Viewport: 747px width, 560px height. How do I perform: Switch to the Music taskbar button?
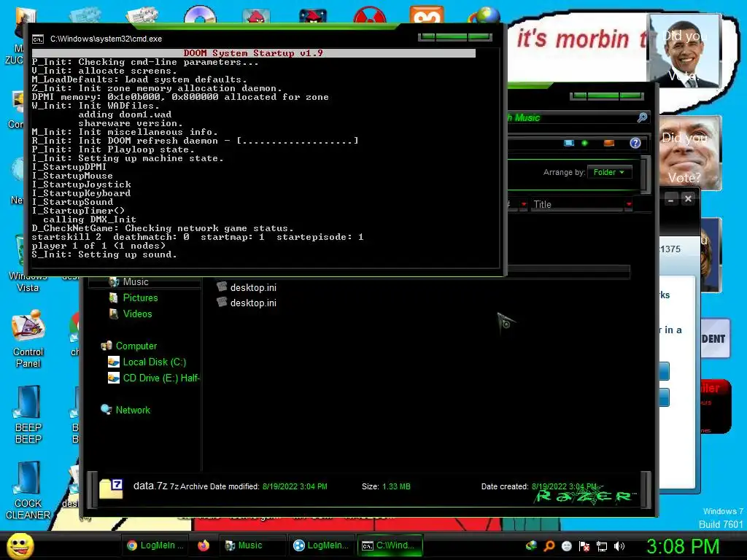252,545
